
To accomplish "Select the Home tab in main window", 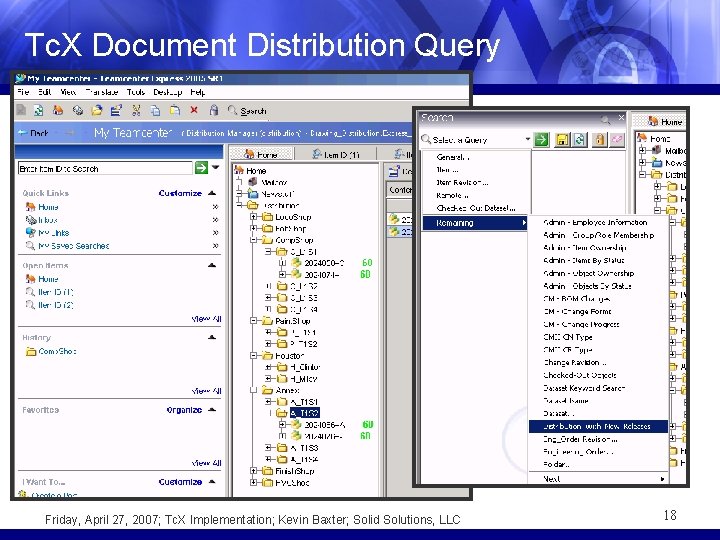I will (261, 155).
